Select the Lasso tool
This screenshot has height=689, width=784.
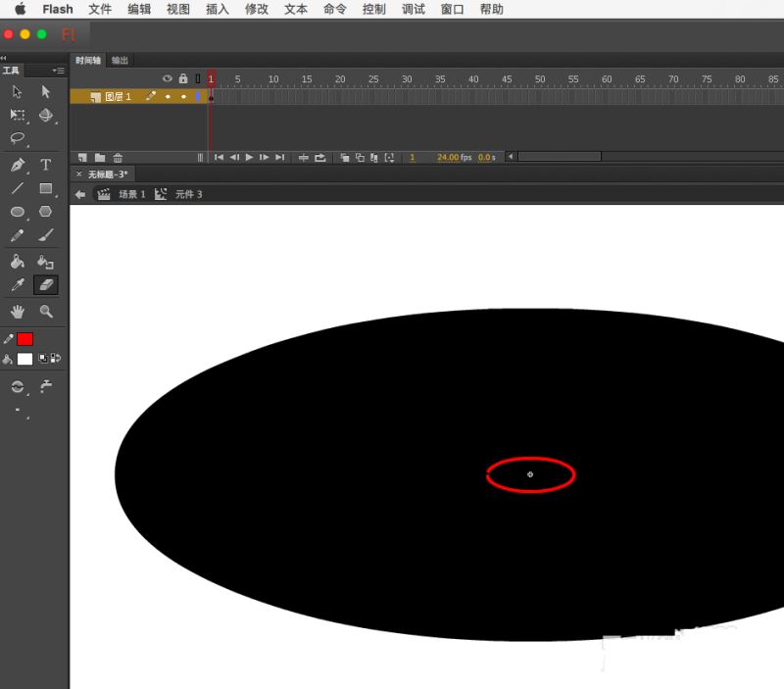tap(18, 138)
